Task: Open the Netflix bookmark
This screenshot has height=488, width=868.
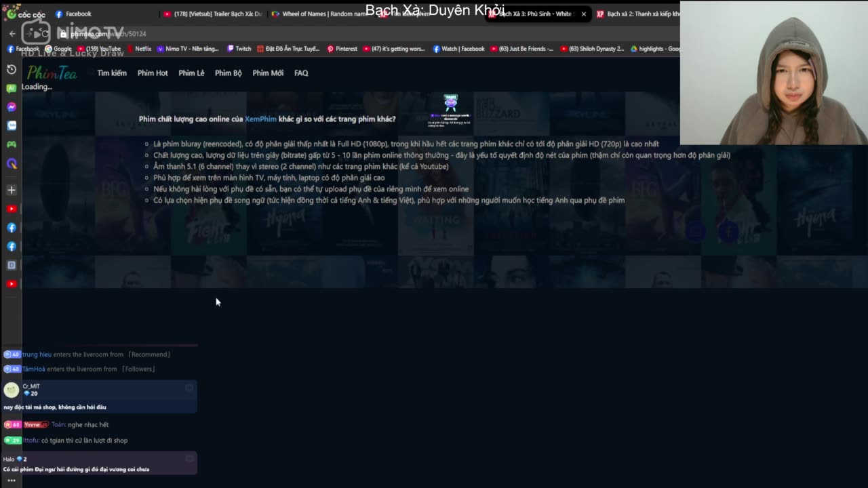Action: (139, 49)
